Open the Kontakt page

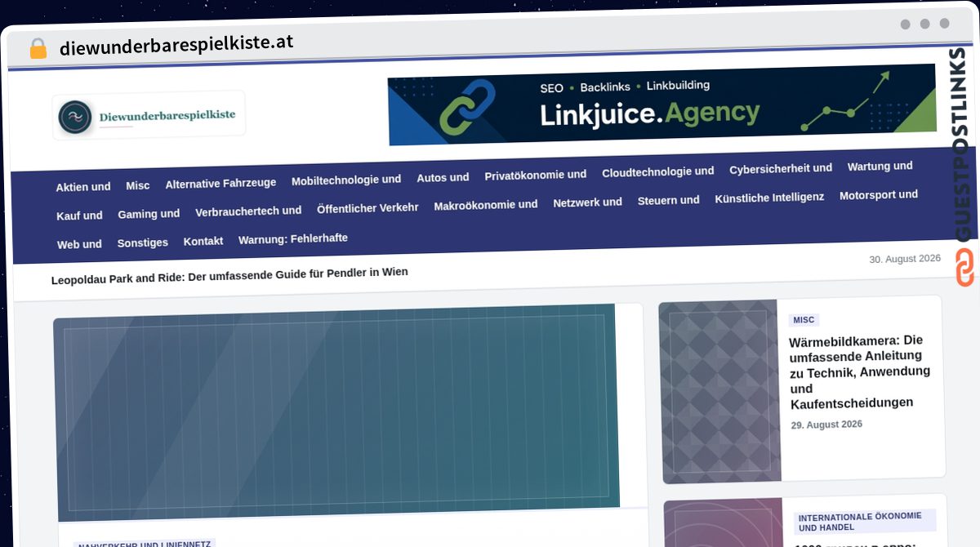(x=203, y=241)
